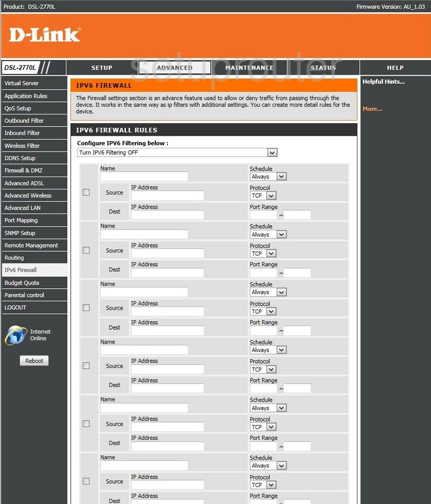Open the HELP tab
Viewport: 431px width, 504px height.
click(395, 67)
